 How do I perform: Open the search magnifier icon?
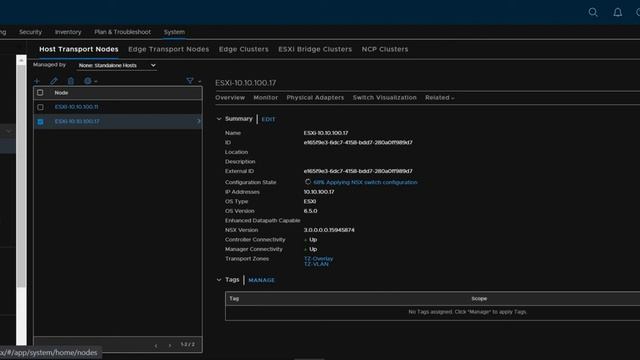click(x=593, y=12)
